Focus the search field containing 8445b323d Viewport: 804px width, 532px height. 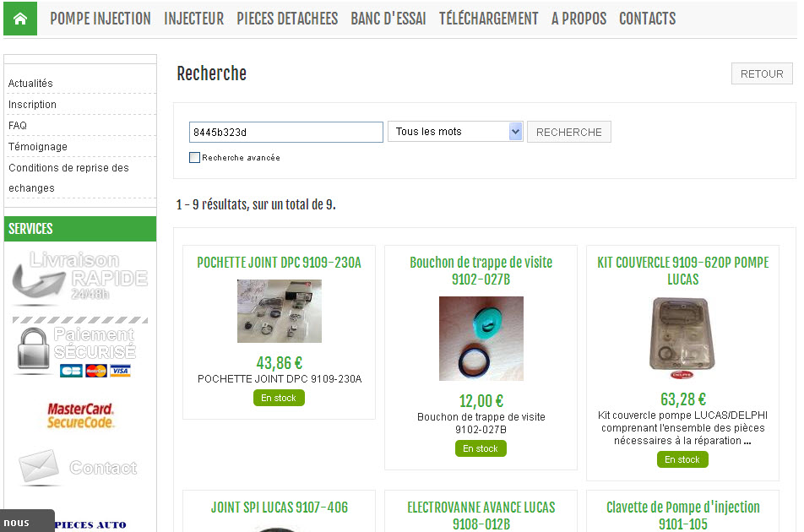coord(286,133)
